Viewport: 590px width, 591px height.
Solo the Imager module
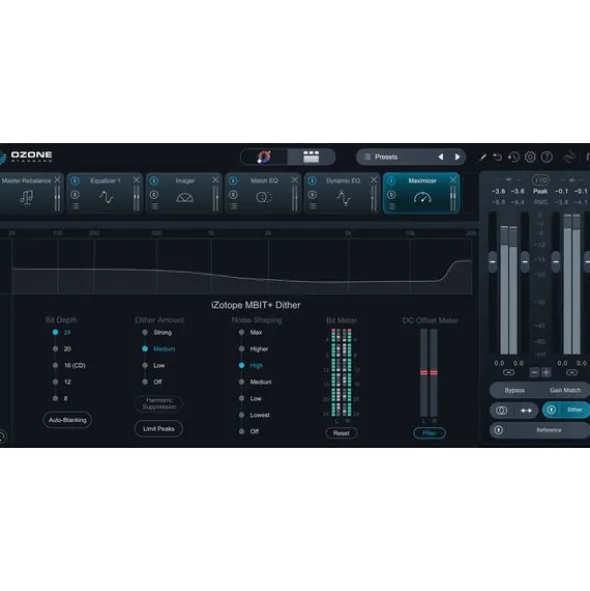click(x=154, y=195)
